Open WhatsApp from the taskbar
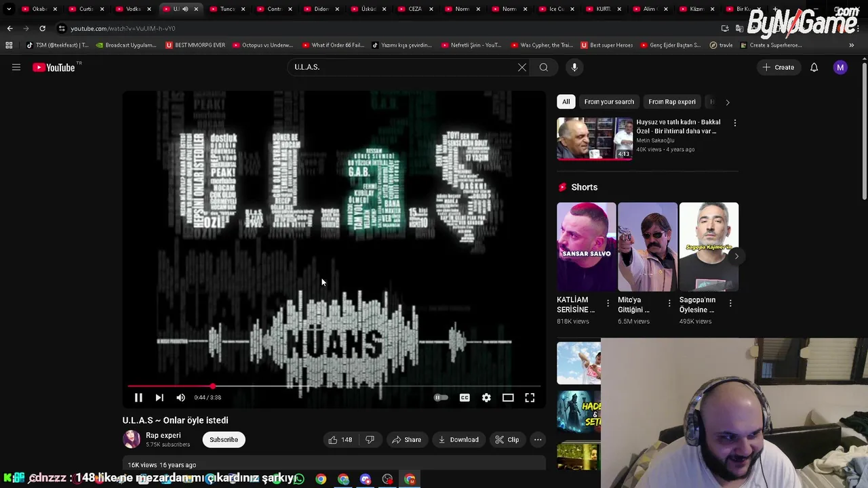The height and width of the screenshot is (488, 868). 299,479
